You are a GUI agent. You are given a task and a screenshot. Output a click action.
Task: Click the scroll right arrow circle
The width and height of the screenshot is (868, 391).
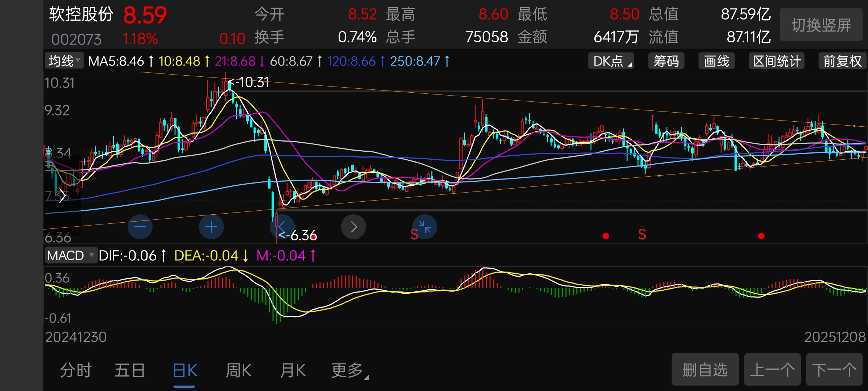pos(353,227)
